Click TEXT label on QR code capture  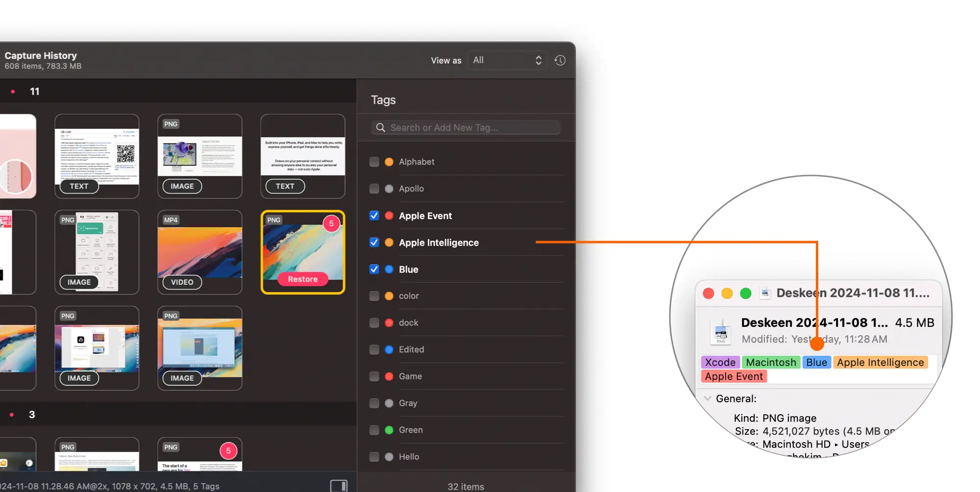(79, 186)
